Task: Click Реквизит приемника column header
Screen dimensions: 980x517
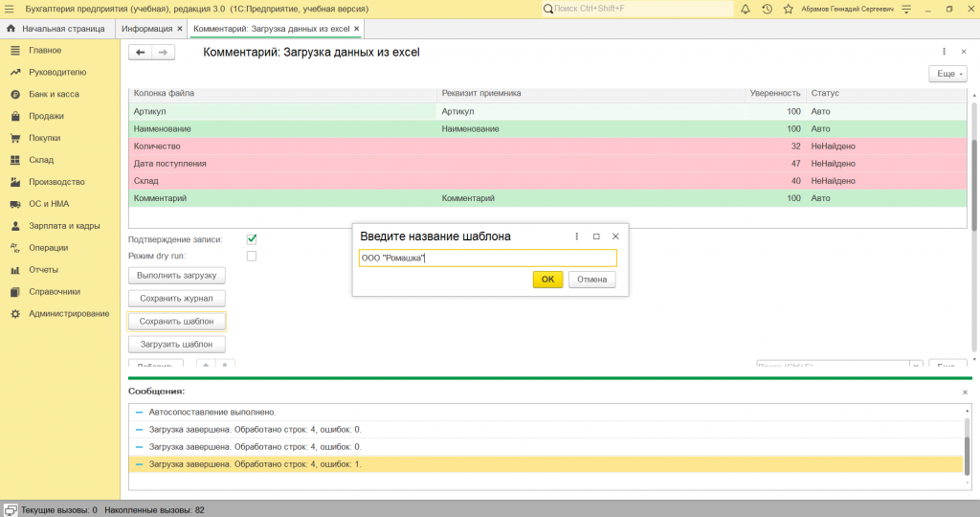Action: [x=590, y=93]
